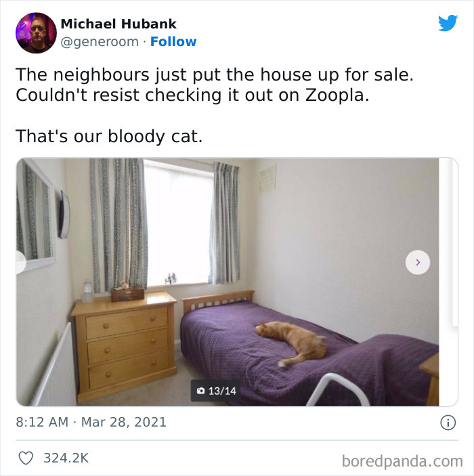Click the chest of drawers in photo
Image resolution: width=474 pixels, height=476 pixels.
click(124, 347)
